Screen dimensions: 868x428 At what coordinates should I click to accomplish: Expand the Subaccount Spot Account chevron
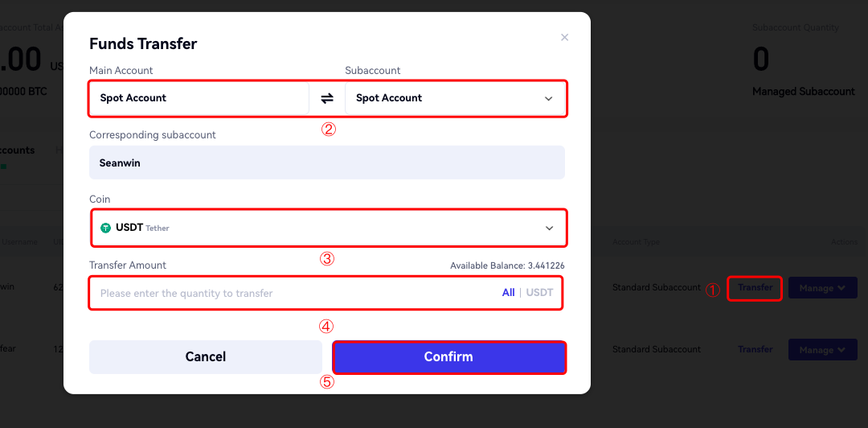click(549, 99)
